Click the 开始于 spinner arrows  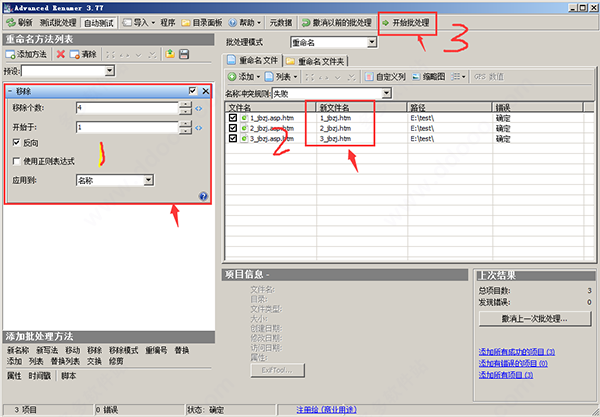click(185, 127)
